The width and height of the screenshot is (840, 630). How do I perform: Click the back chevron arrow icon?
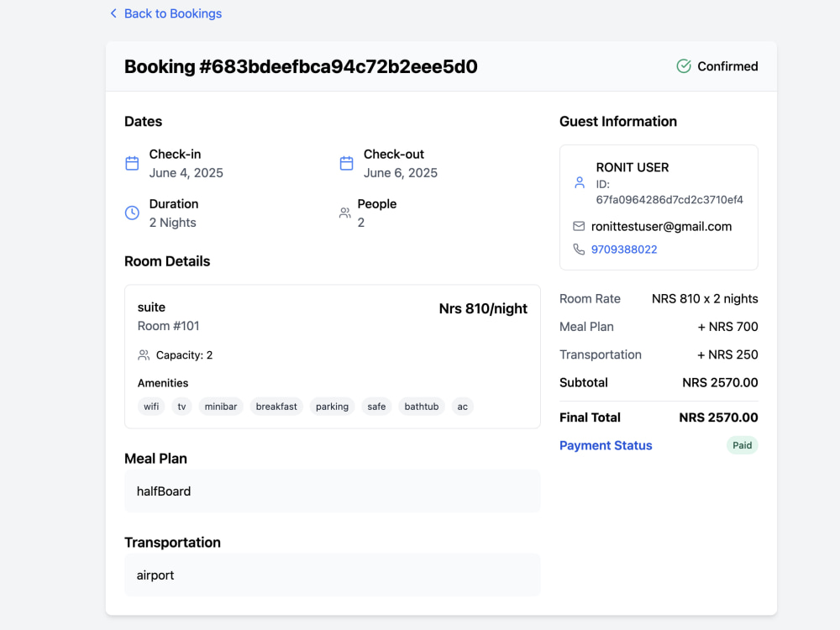[x=113, y=13]
